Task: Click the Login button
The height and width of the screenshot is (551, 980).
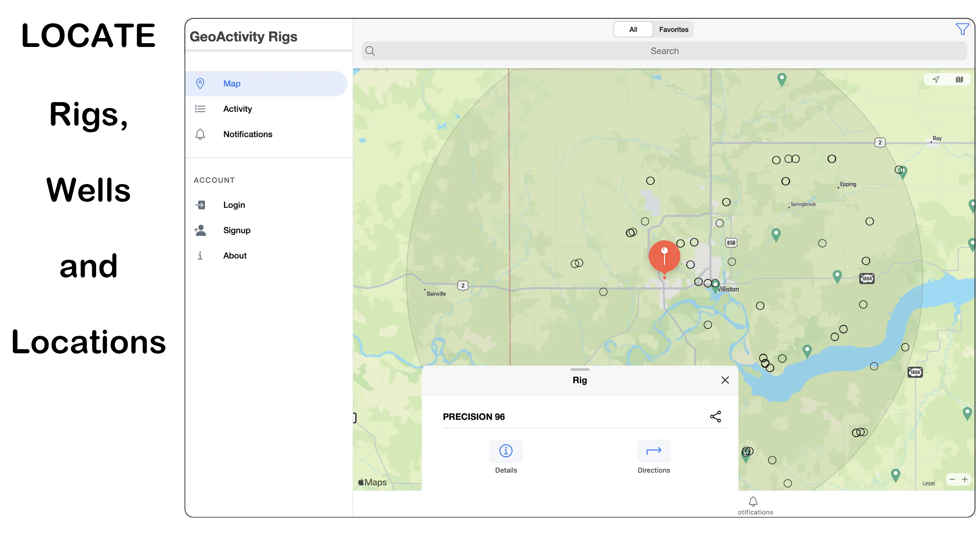Action: 234,204
